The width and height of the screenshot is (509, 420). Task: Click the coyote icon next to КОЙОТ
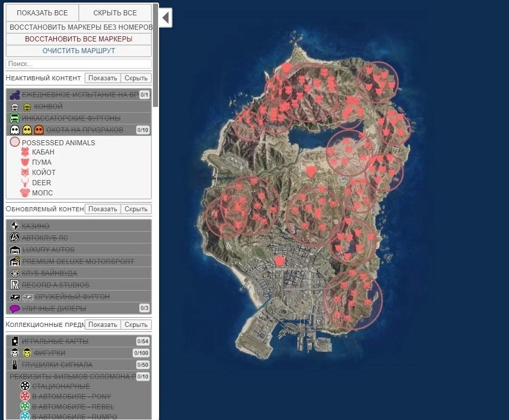pos(25,172)
